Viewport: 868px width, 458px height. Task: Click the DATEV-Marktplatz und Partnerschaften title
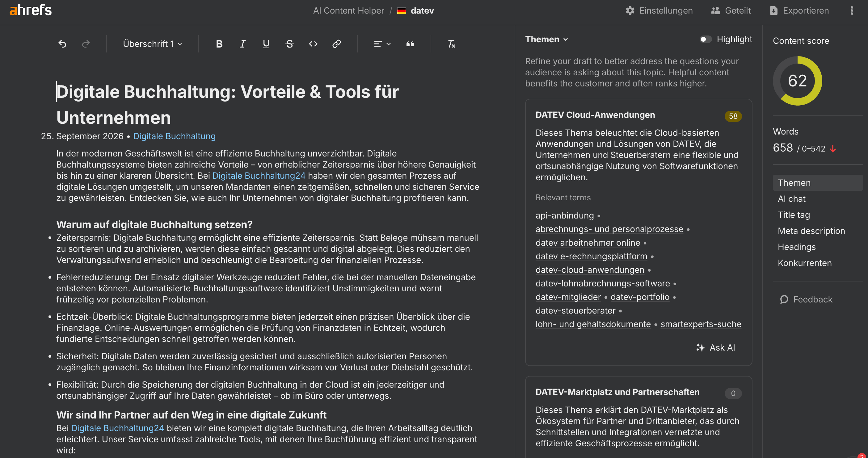[x=617, y=392]
